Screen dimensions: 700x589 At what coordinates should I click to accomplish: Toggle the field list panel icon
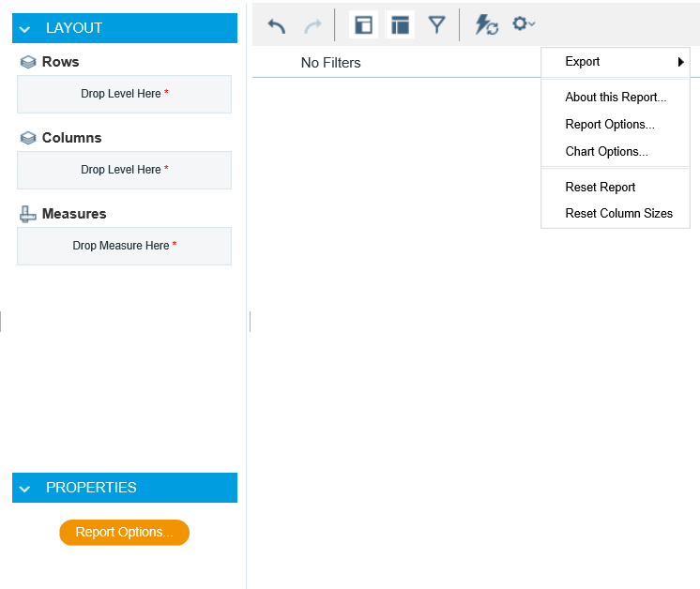pos(363,25)
